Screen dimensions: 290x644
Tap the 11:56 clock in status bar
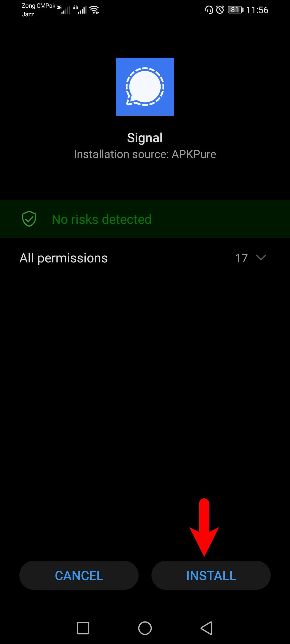point(257,10)
